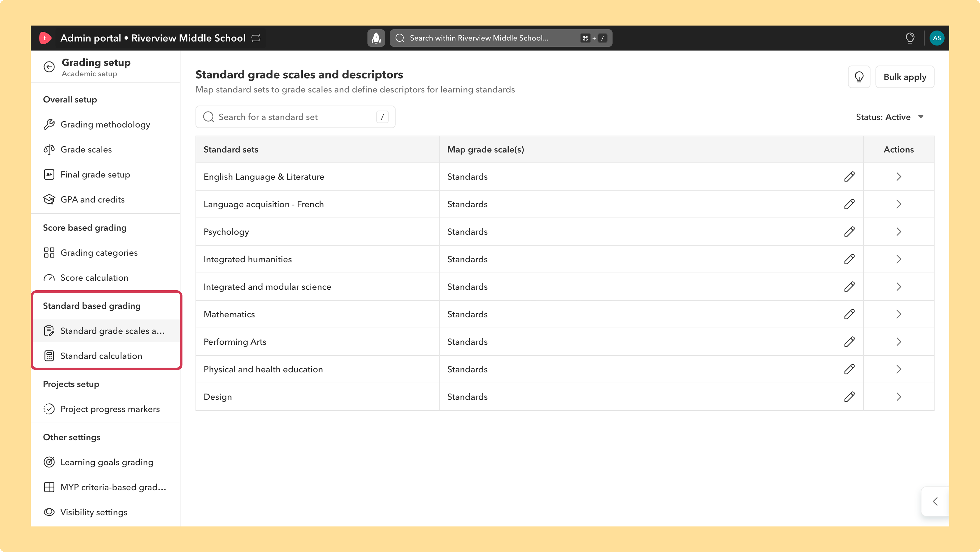Click Standards value in Integrated humanities row

point(467,259)
